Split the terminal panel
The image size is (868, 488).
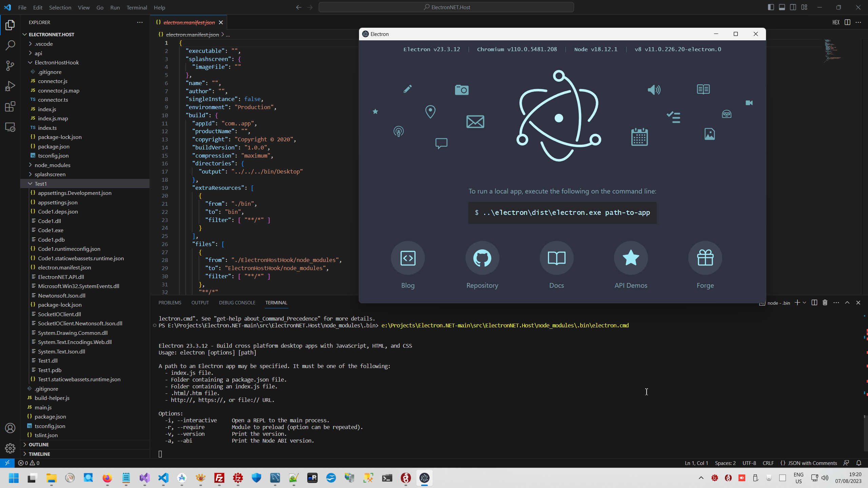tap(814, 303)
